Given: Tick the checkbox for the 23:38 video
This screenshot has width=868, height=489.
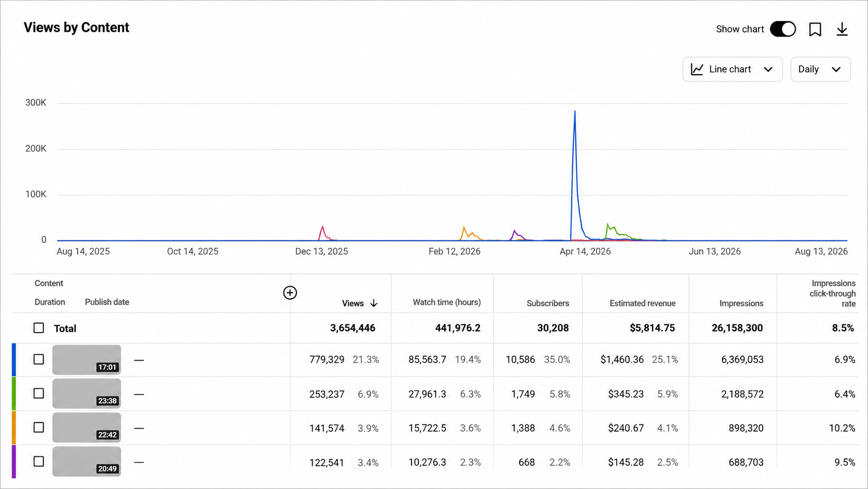Looking at the screenshot, I should coord(39,393).
